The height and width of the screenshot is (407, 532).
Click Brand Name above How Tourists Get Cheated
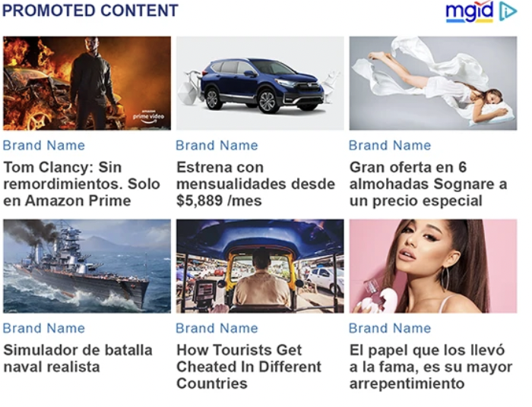coord(217,328)
